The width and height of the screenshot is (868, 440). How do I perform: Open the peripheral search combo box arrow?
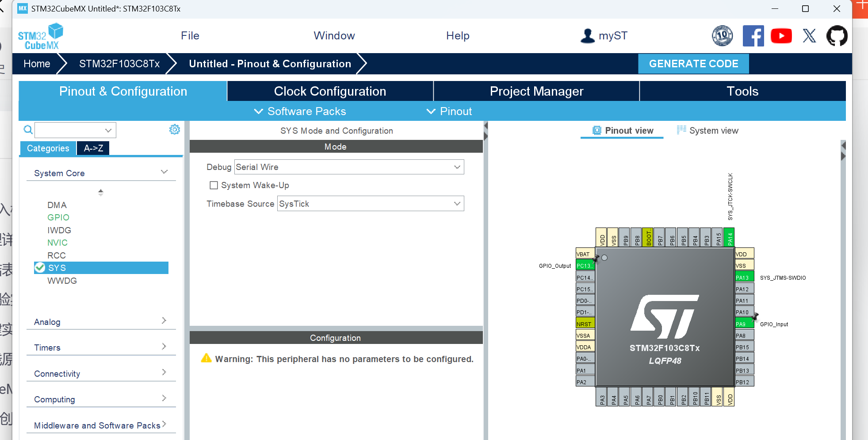(108, 130)
